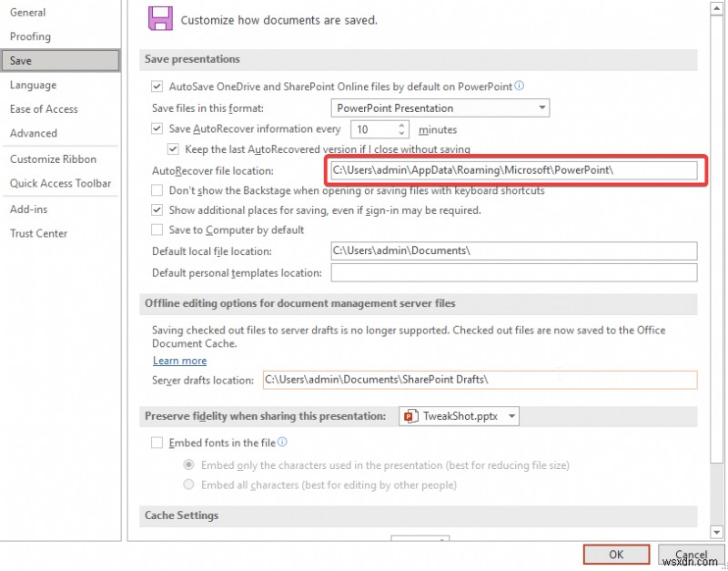Viewport: 728px width, 571px height.
Task: Open the Save files in this format dropdown
Action: 542,107
